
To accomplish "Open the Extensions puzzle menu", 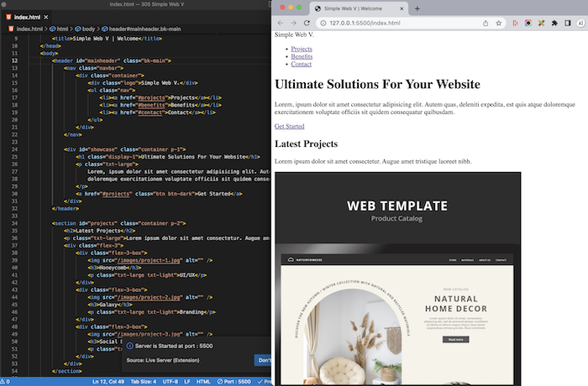I will coord(554,23).
